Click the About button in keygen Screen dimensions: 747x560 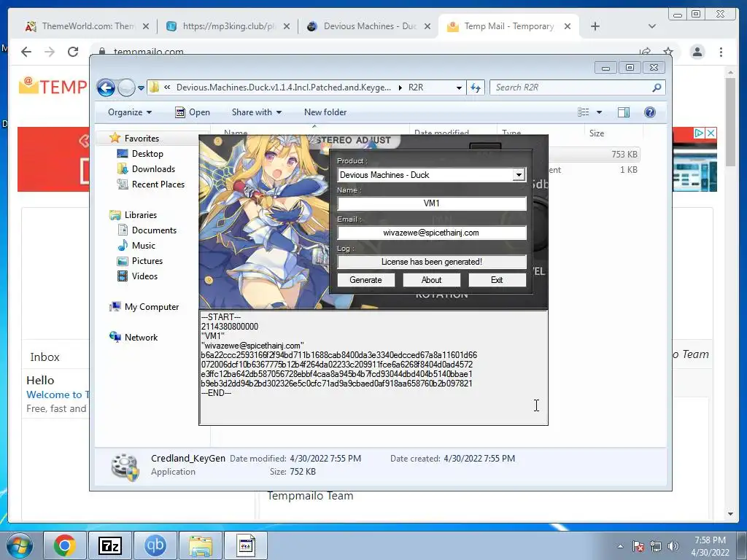431,280
